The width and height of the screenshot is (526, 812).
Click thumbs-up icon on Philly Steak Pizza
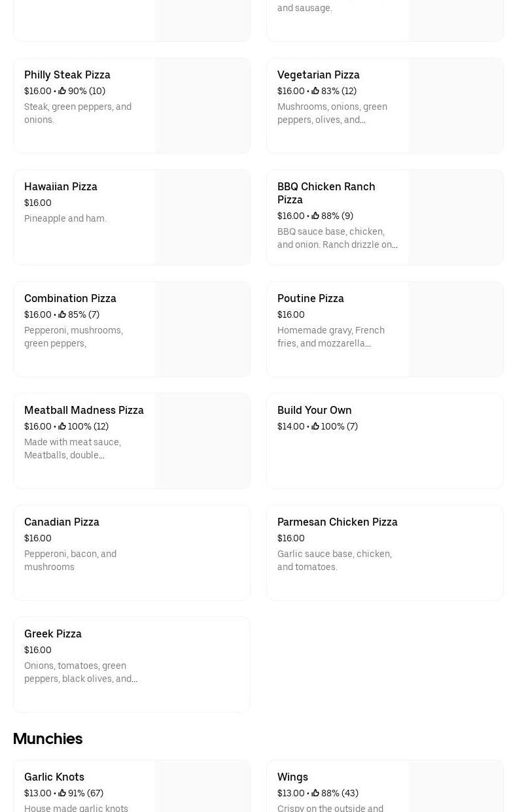[x=62, y=92]
